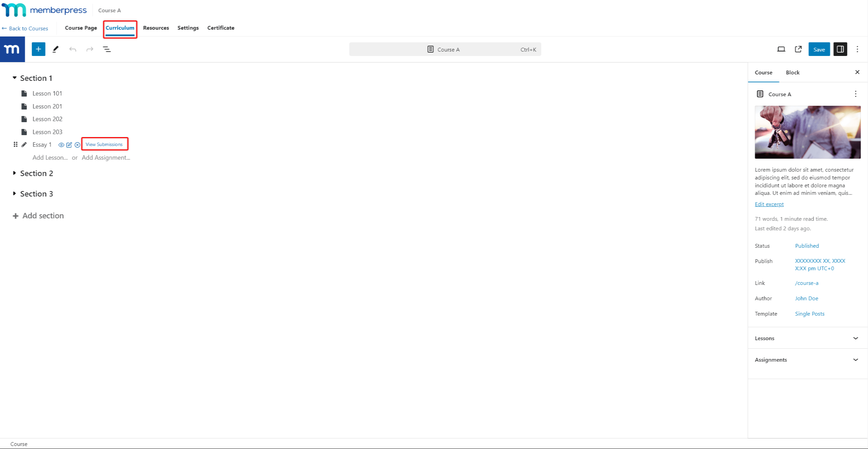Image resolution: width=868 pixels, height=449 pixels.
Task: Click the Add section button
Action: coord(42,215)
